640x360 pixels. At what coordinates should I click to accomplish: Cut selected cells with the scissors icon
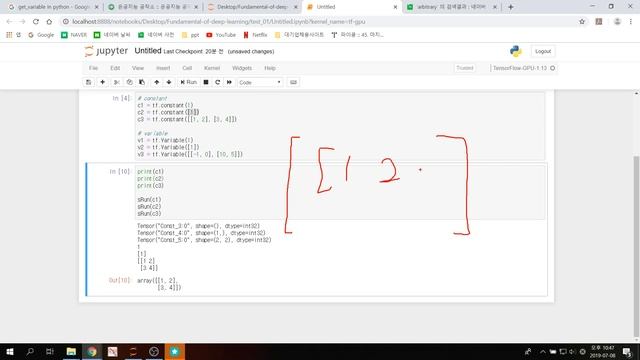click(117, 82)
